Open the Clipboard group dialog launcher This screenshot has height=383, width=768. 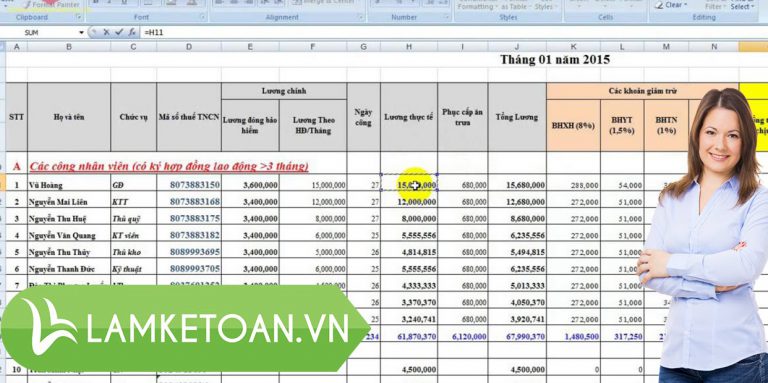pos(79,17)
